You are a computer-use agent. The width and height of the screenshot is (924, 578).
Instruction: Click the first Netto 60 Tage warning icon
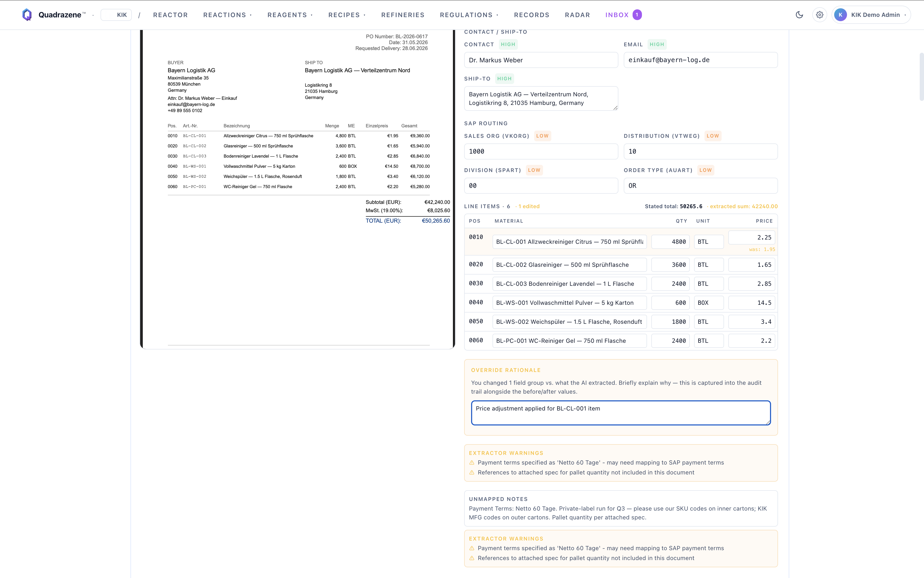pos(472,463)
